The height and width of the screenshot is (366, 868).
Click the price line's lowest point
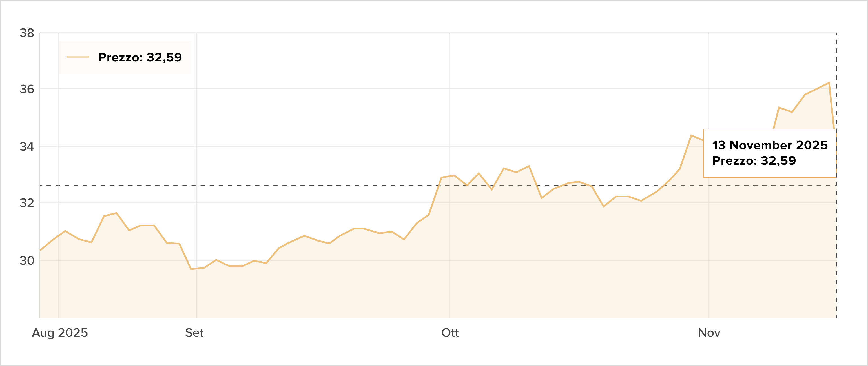tap(191, 269)
